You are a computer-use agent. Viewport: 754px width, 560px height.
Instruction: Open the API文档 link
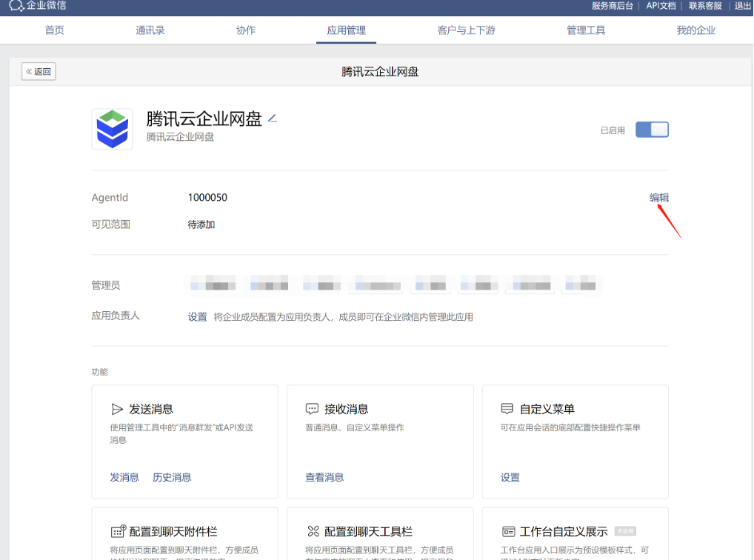pyautogui.click(x=661, y=6)
